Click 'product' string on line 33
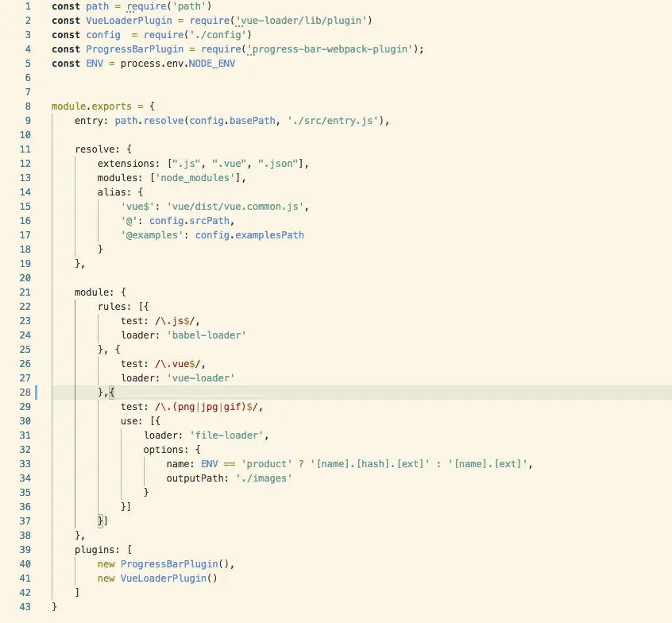This screenshot has width=672, height=623. pyautogui.click(x=267, y=464)
